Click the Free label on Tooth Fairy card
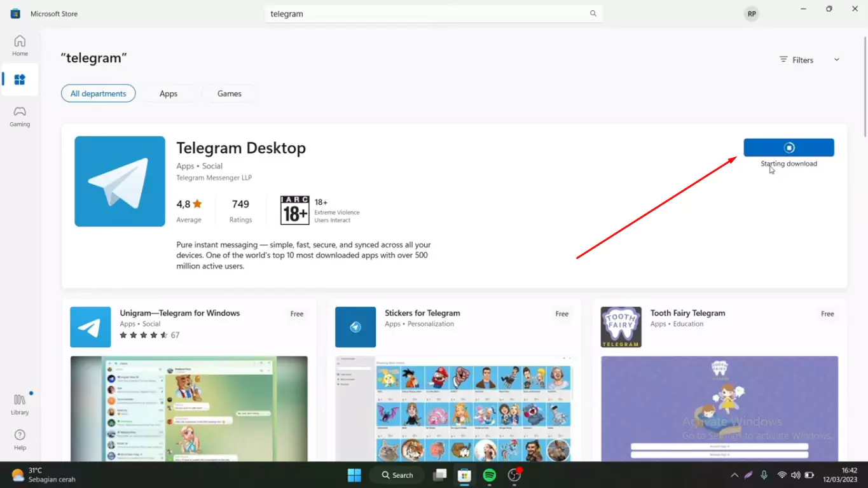This screenshot has width=868, height=488. [827, 314]
